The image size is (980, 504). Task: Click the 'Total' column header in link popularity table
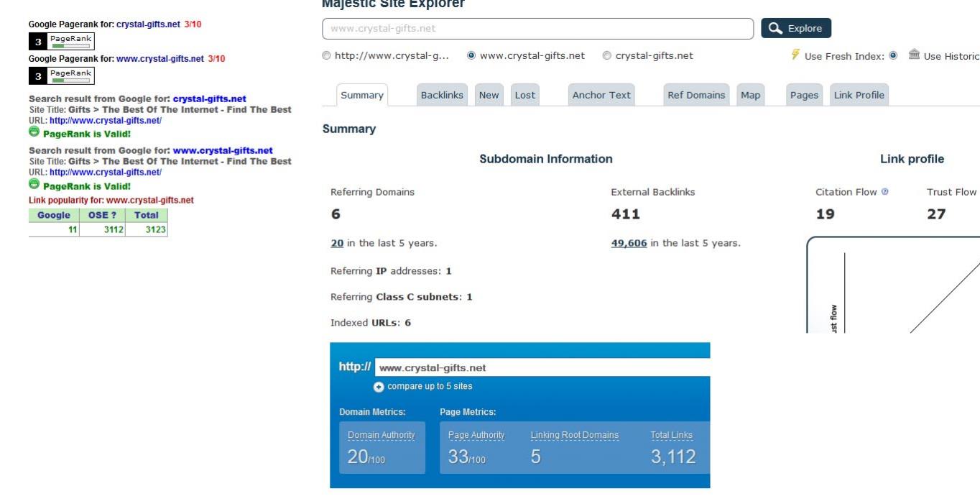(147, 215)
